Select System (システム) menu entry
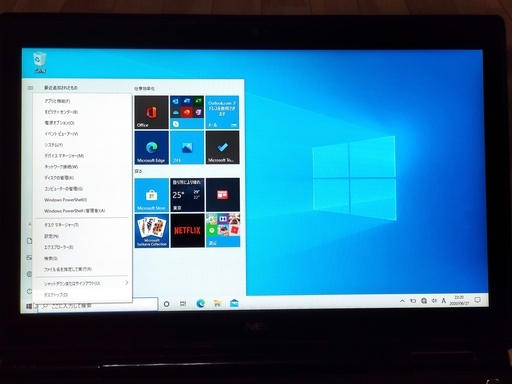The height and width of the screenshot is (384, 512). 82,145
